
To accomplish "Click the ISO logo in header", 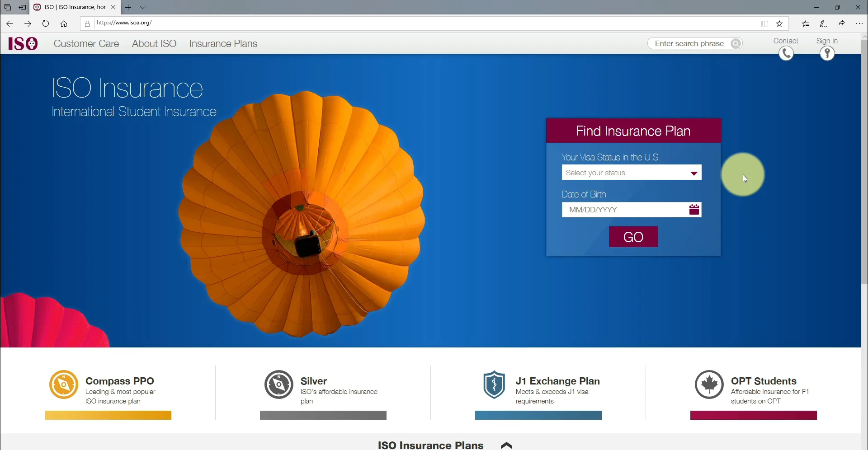I will coord(23,43).
